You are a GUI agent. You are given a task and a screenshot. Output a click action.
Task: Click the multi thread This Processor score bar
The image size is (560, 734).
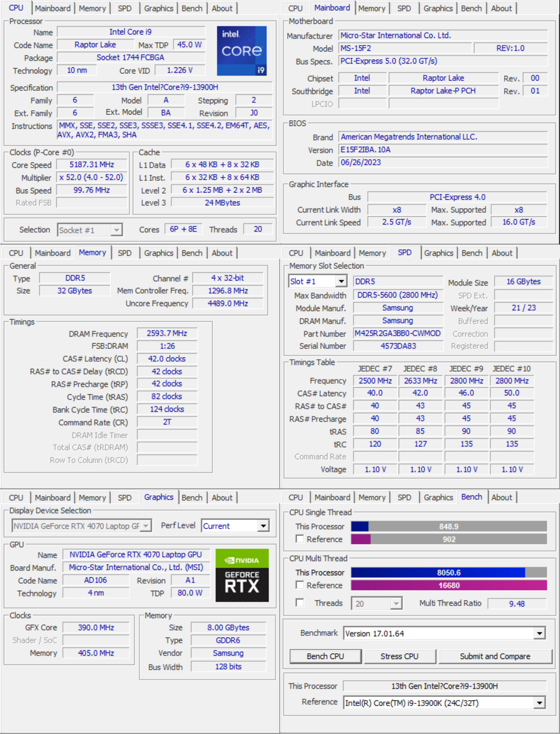pos(449,572)
